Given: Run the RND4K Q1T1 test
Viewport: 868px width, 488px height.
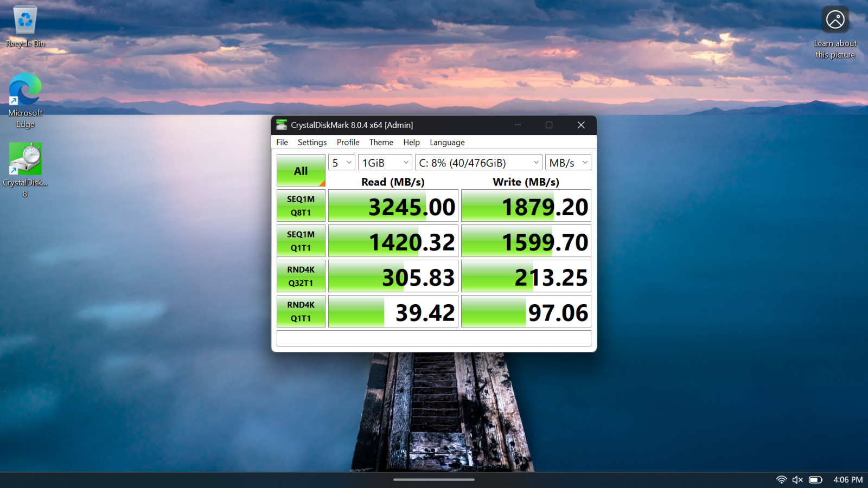Looking at the screenshot, I should [301, 311].
